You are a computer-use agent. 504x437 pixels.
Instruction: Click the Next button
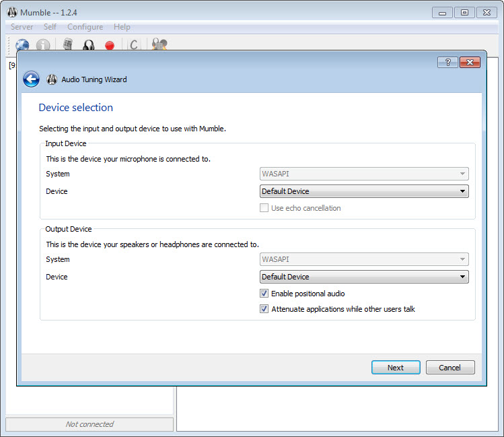point(396,367)
